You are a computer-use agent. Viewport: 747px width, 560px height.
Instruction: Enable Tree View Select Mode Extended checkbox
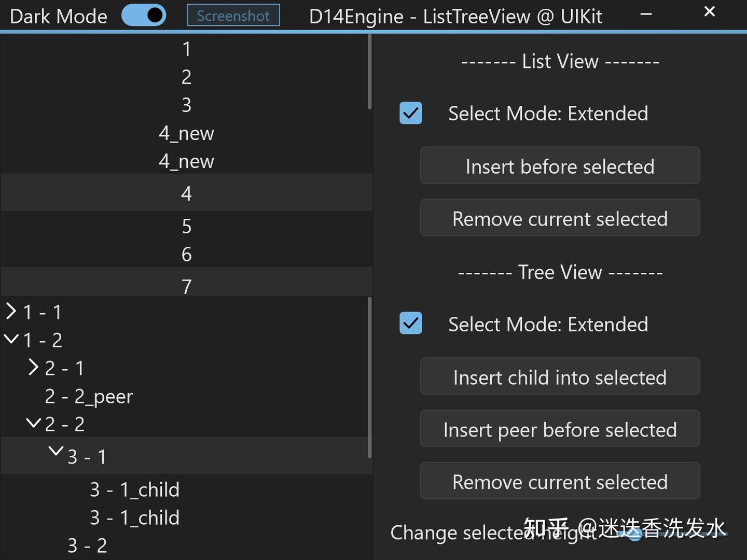[410, 323]
